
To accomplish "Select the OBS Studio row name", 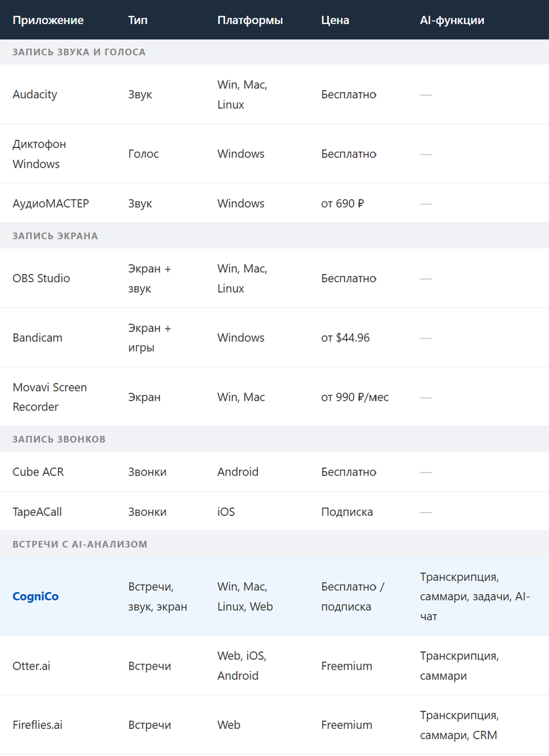I will tap(41, 278).
